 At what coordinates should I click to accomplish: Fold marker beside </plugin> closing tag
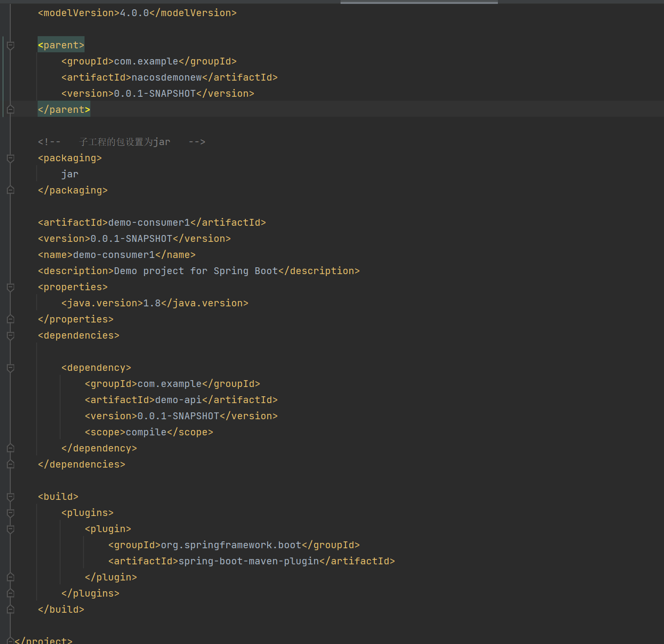click(x=10, y=578)
